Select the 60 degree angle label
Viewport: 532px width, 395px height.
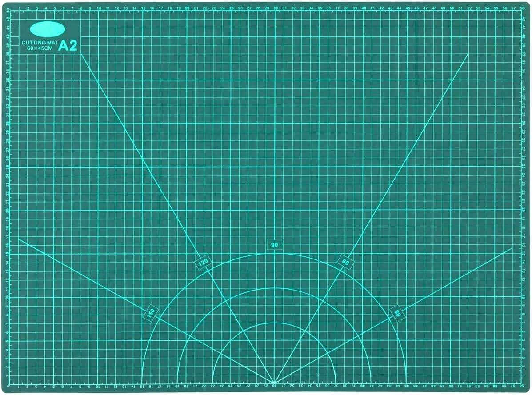345,262
